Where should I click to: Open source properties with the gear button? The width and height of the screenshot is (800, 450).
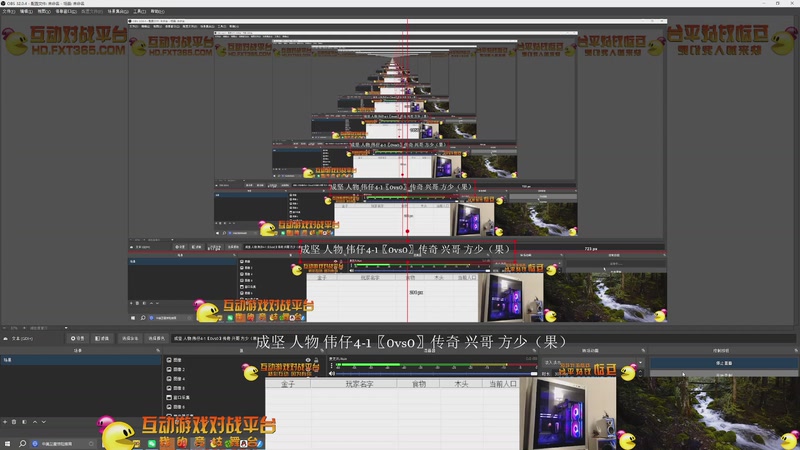pos(78,338)
